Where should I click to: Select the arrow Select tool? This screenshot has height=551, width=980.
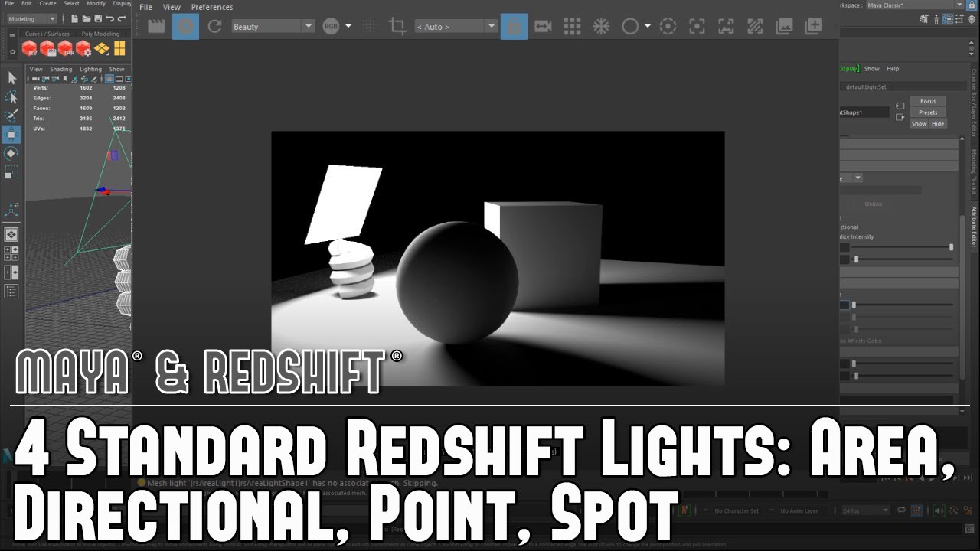point(11,78)
